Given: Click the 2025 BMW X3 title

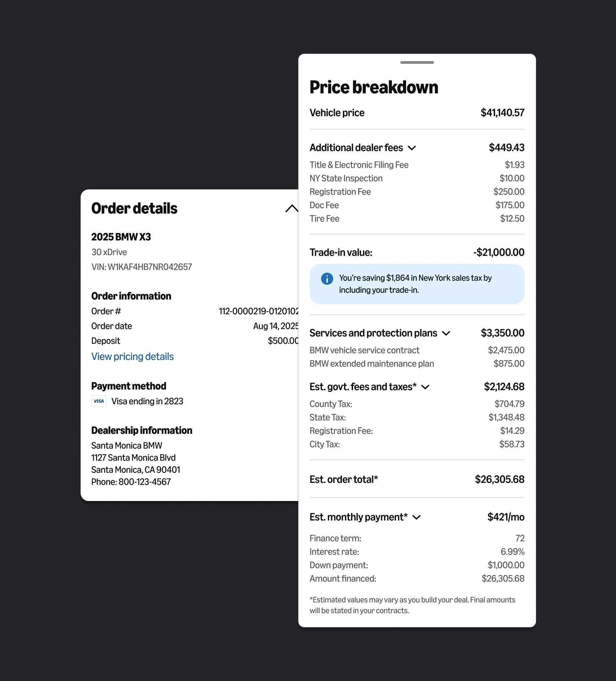Looking at the screenshot, I should 121,237.
